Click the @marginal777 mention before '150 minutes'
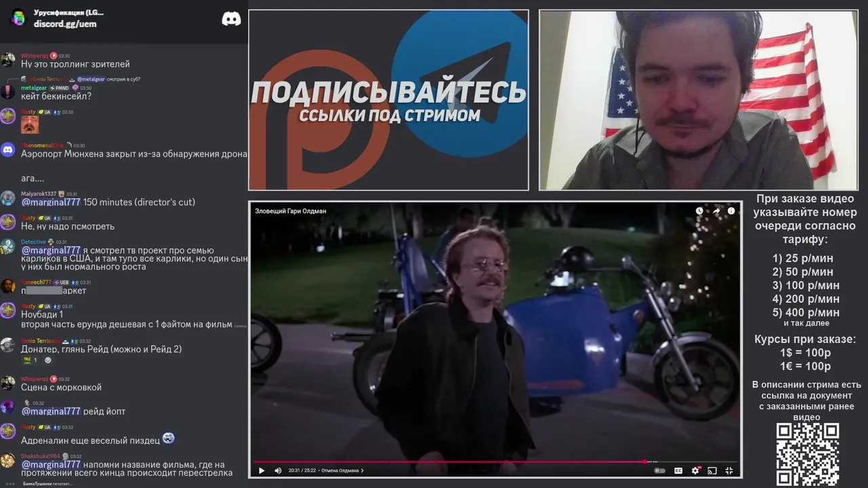The width and height of the screenshot is (868, 488). pos(51,202)
